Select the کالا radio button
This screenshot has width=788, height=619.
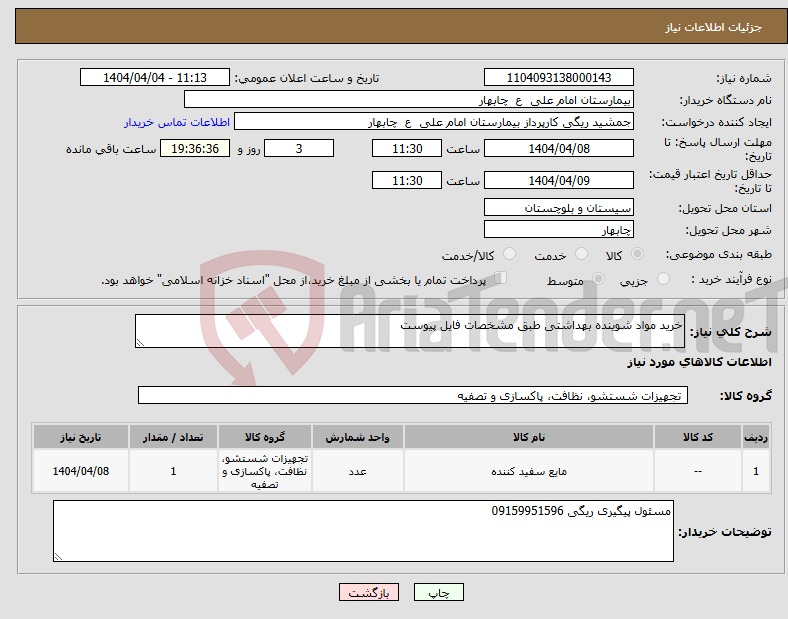pos(637,254)
